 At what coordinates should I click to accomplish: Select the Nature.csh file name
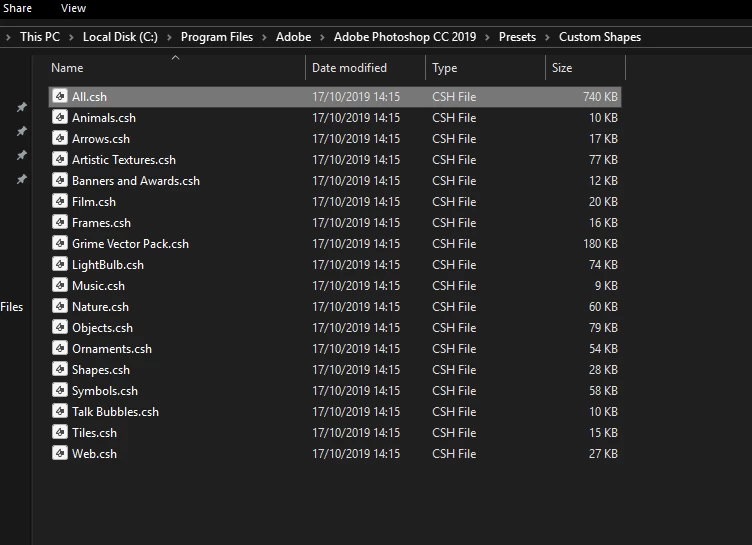100,307
